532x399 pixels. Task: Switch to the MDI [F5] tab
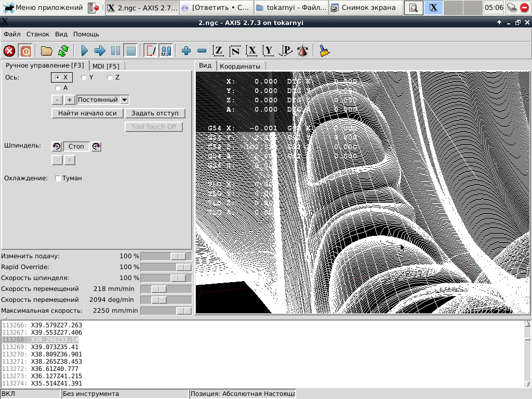pos(105,66)
